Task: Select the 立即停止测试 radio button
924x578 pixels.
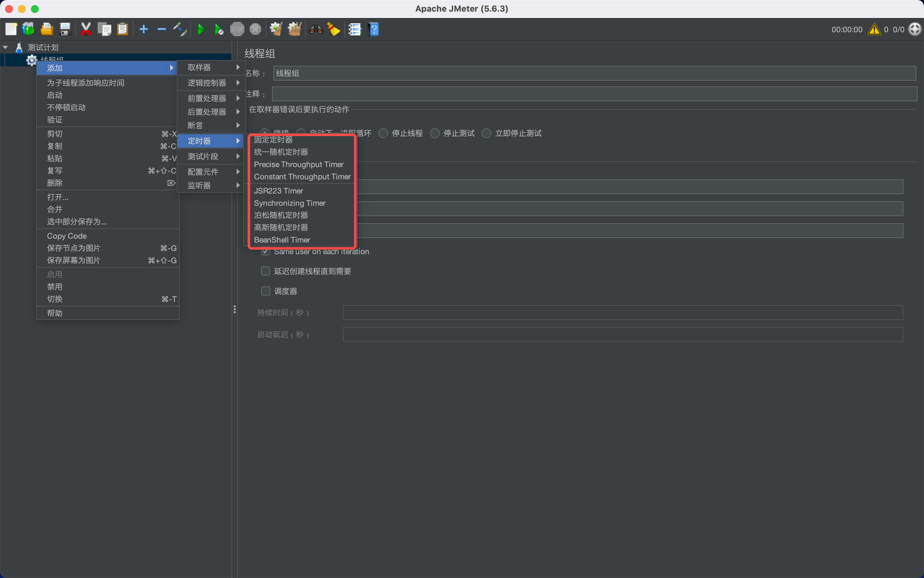Action: [x=487, y=133]
